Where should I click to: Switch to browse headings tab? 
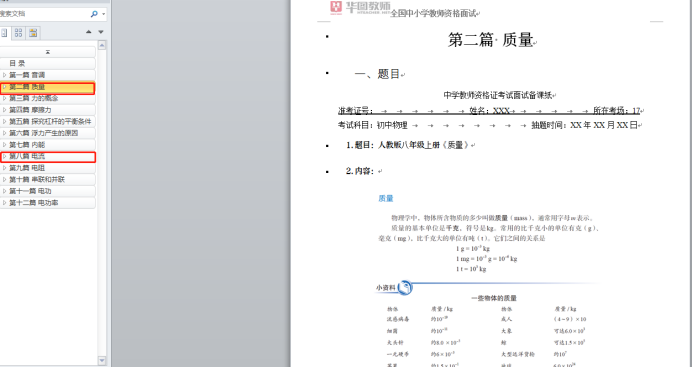tap(4, 33)
